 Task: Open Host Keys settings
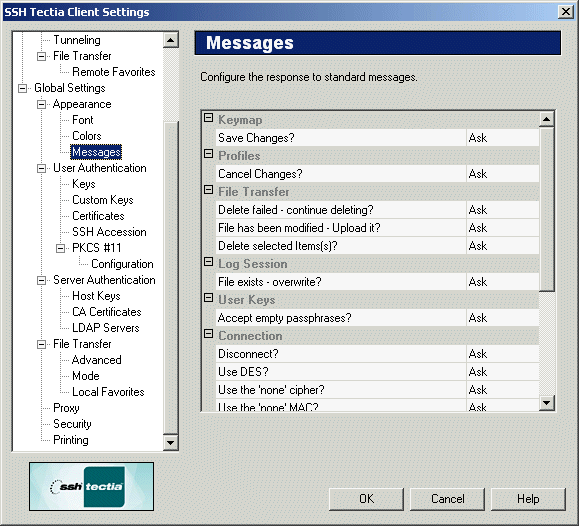[x=96, y=296]
